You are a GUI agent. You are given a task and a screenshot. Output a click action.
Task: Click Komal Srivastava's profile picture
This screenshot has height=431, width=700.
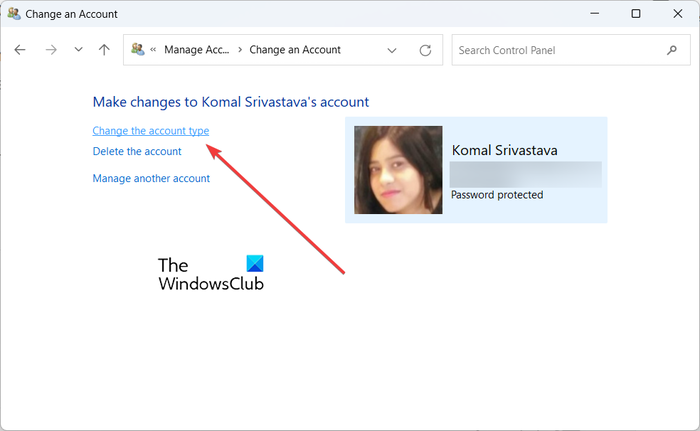point(398,170)
